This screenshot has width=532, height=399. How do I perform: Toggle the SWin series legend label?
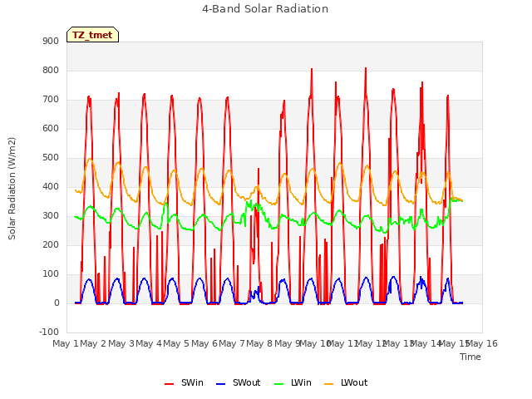[192, 382]
